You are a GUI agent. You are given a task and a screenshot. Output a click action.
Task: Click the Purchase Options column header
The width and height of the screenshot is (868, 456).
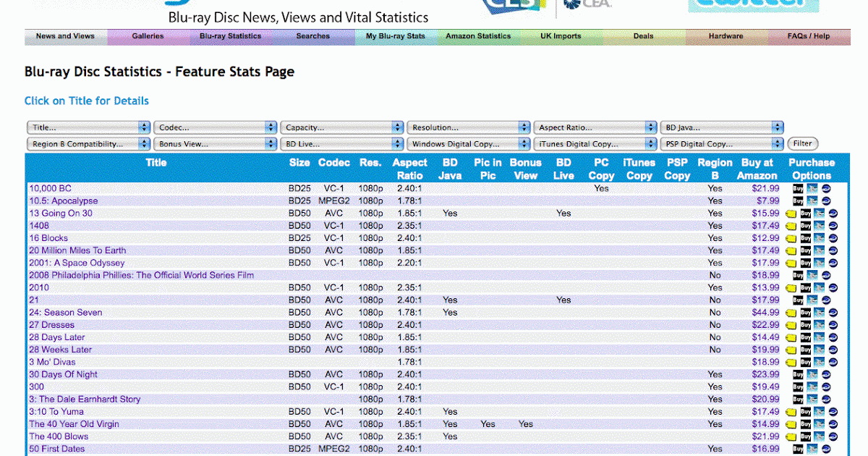tap(812, 169)
